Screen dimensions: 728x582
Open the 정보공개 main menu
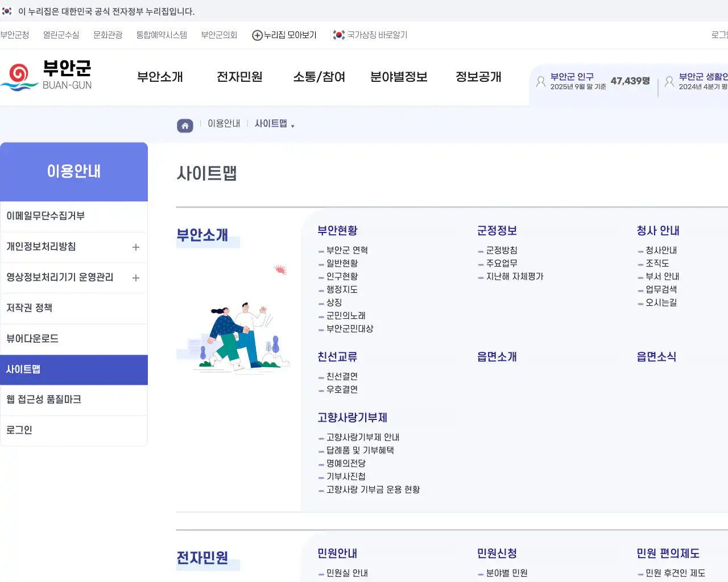(478, 77)
